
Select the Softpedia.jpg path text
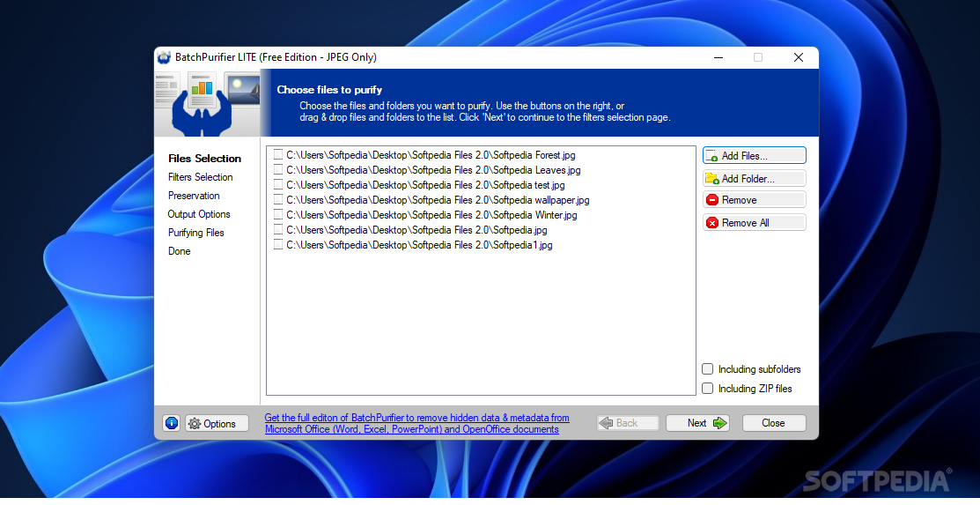coord(416,230)
